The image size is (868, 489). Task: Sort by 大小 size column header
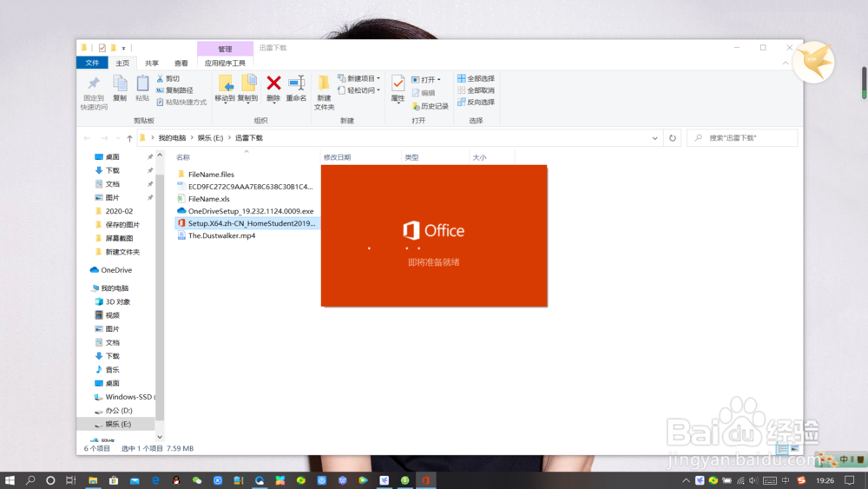479,157
